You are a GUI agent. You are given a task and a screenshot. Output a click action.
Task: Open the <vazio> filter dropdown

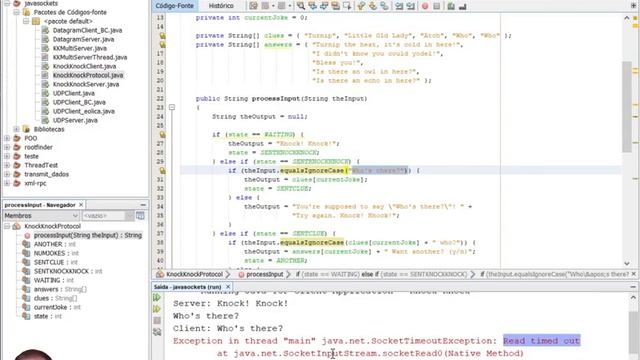pyautogui.click(x=108, y=216)
